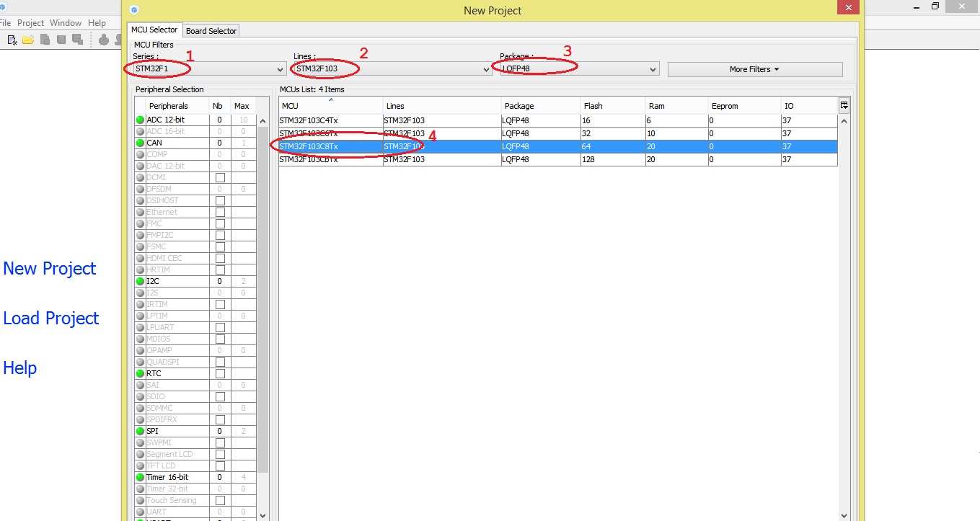Click the blue Help link on start page
Screen dimensions: 980x521
click(19, 368)
